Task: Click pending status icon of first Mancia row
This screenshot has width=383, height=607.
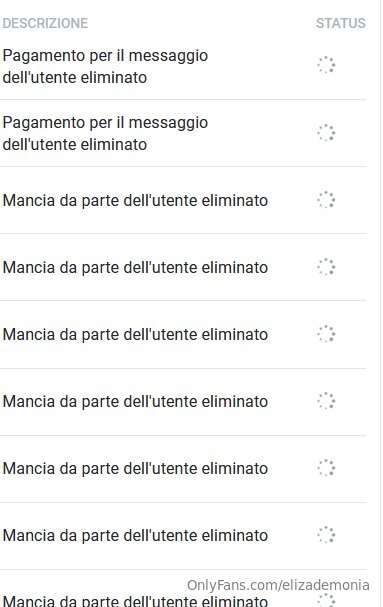Action: [x=326, y=200]
